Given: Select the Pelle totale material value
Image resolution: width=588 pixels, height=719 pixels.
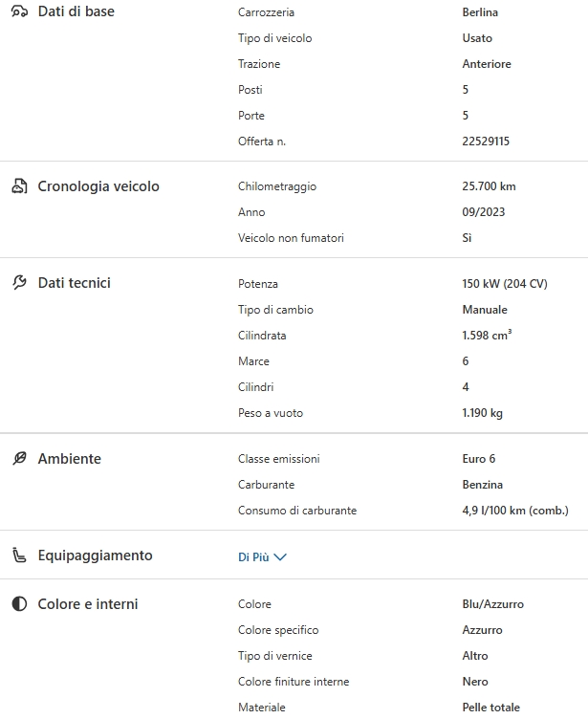Looking at the screenshot, I should [x=490, y=708].
